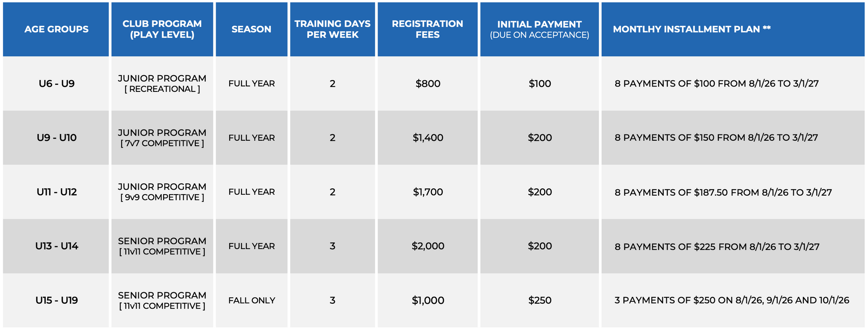Select the U11 - U12 age group cell
The height and width of the screenshot is (330, 868).
pos(56,192)
